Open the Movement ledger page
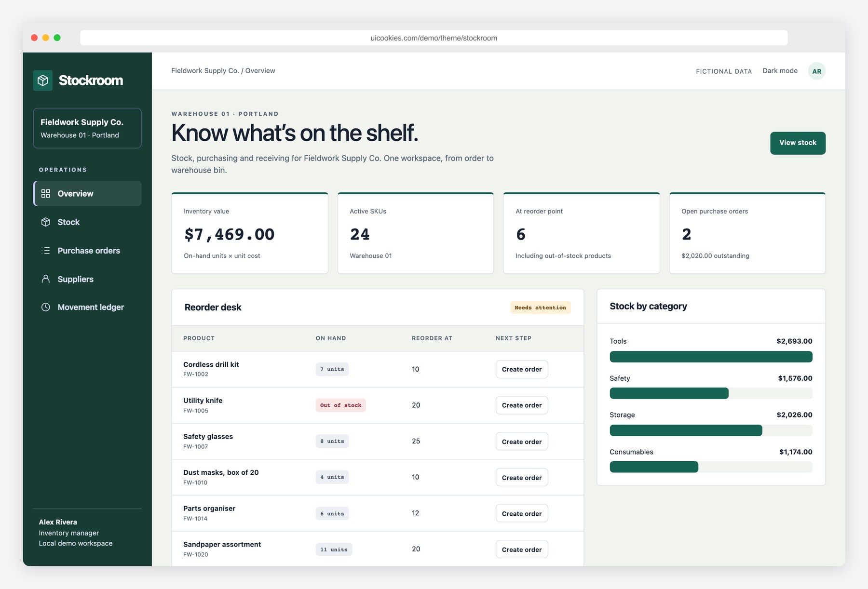Viewport: 868px width, 589px height. tap(87, 307)
